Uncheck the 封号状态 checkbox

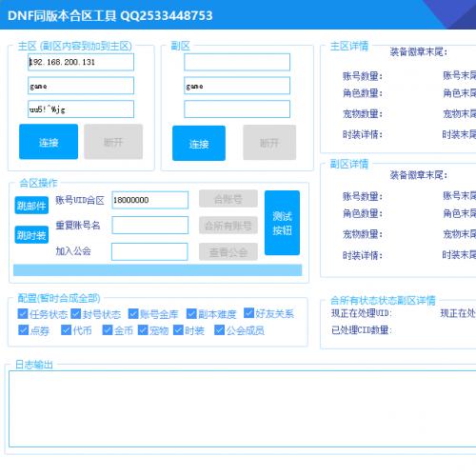pyautogui.click(x=76, y=314)
